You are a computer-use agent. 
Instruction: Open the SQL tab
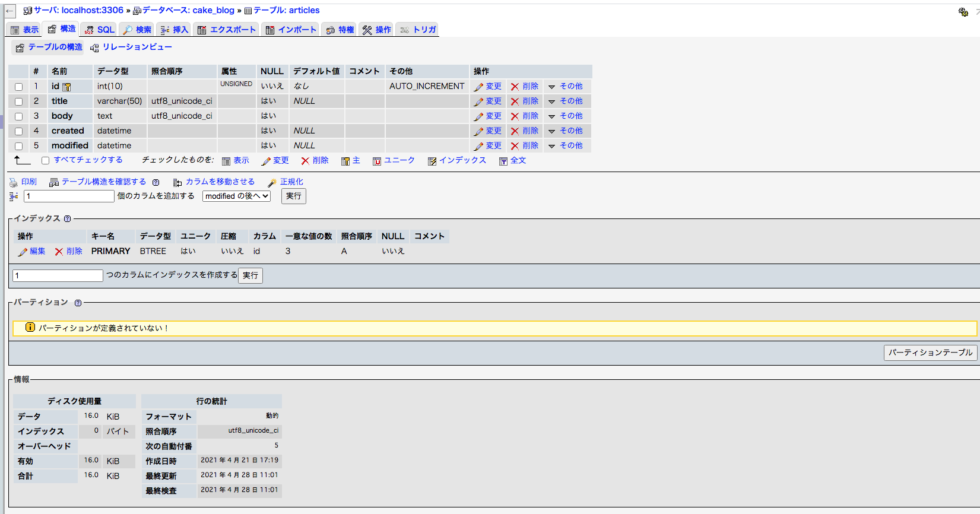[99, 30]
